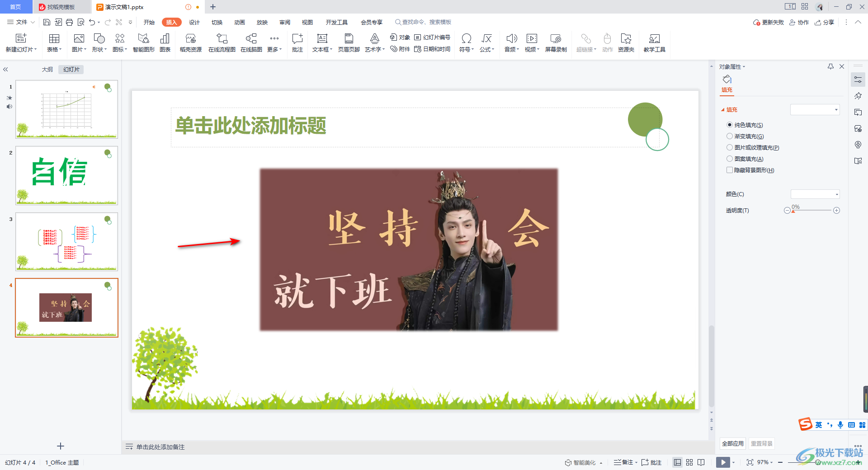This screenshot has width=868, height=470.
Task: Open the 填充 preset dropdown
Action: 815,110
